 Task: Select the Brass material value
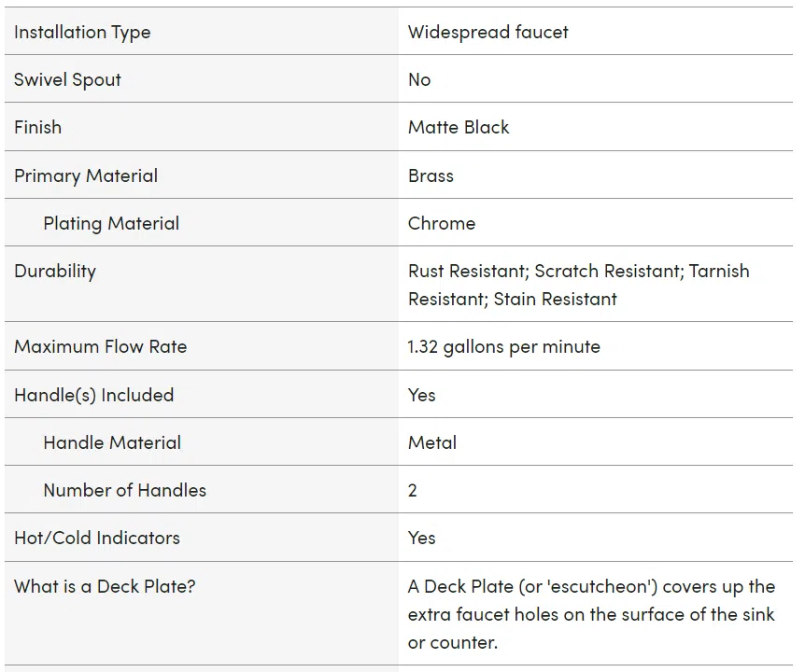pyautogui.click(x=431, y=176)
